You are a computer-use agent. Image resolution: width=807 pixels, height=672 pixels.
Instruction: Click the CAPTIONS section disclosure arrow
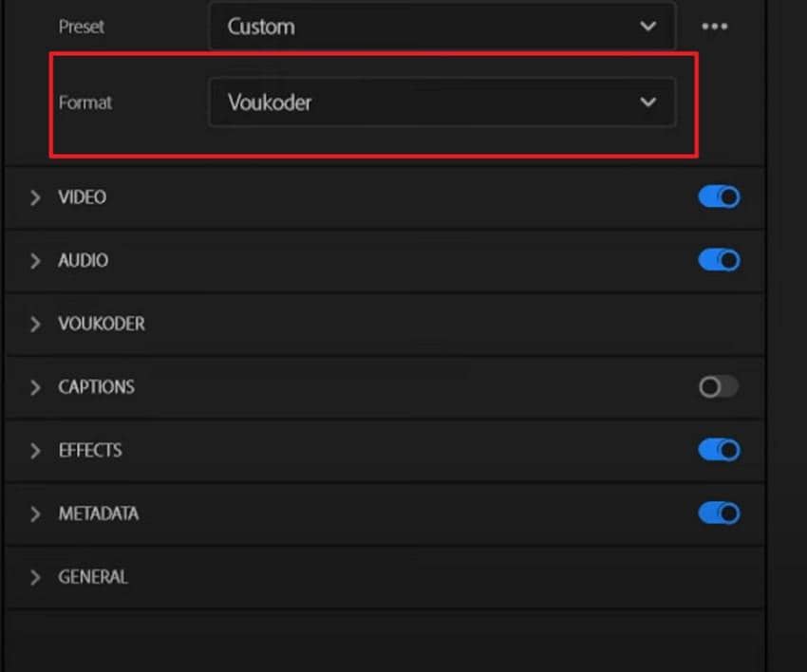(x=36, y=387)
